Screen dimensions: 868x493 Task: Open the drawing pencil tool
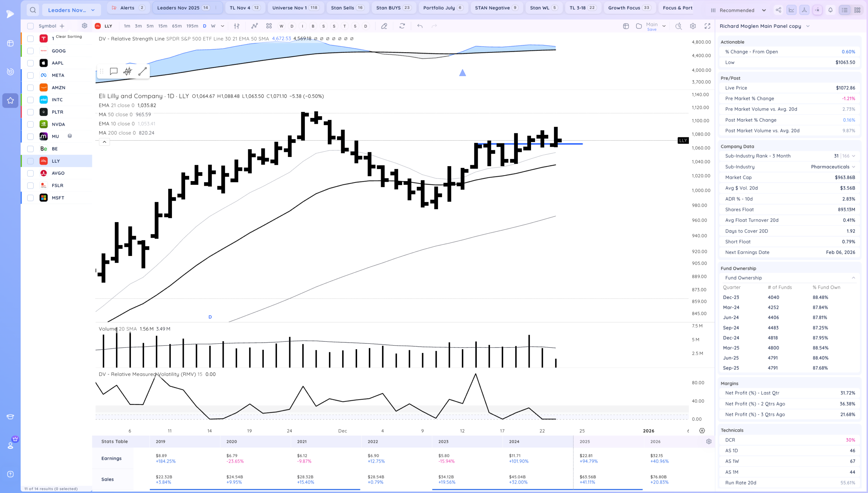[x=384, y=26]
